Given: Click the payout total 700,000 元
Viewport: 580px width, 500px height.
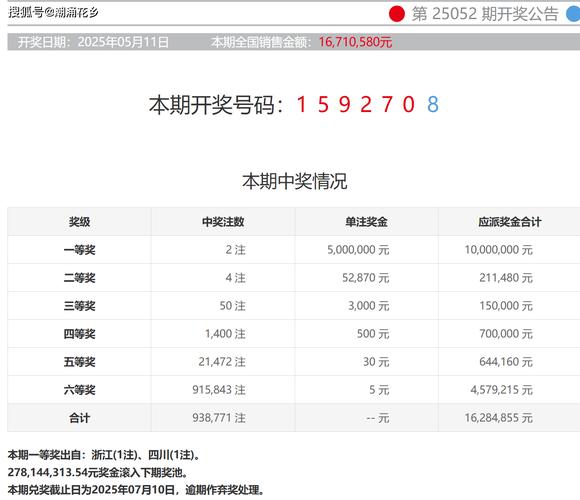Looking at the screenshot, I should click(506, 334).
